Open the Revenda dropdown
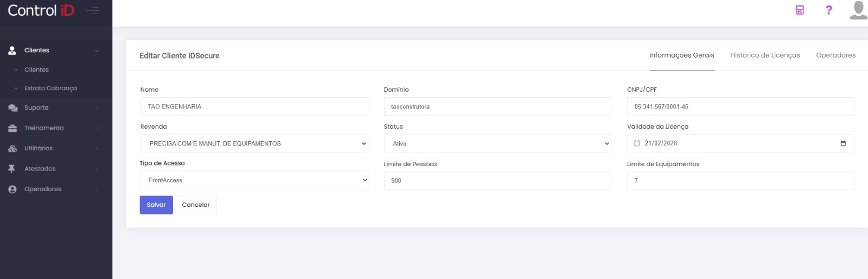The width and height of the screenshot is (868, 279). click(x=254, y=144)
